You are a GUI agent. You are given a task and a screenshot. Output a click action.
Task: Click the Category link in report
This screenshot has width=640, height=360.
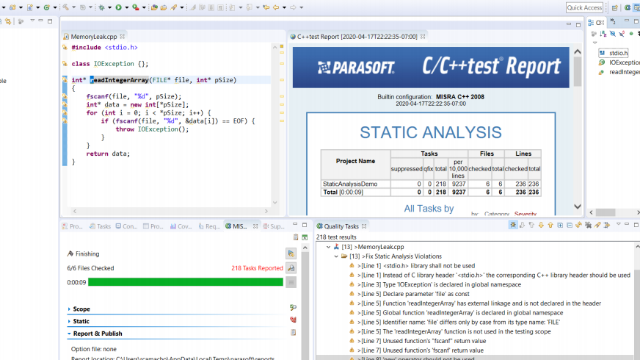point(496,213)
